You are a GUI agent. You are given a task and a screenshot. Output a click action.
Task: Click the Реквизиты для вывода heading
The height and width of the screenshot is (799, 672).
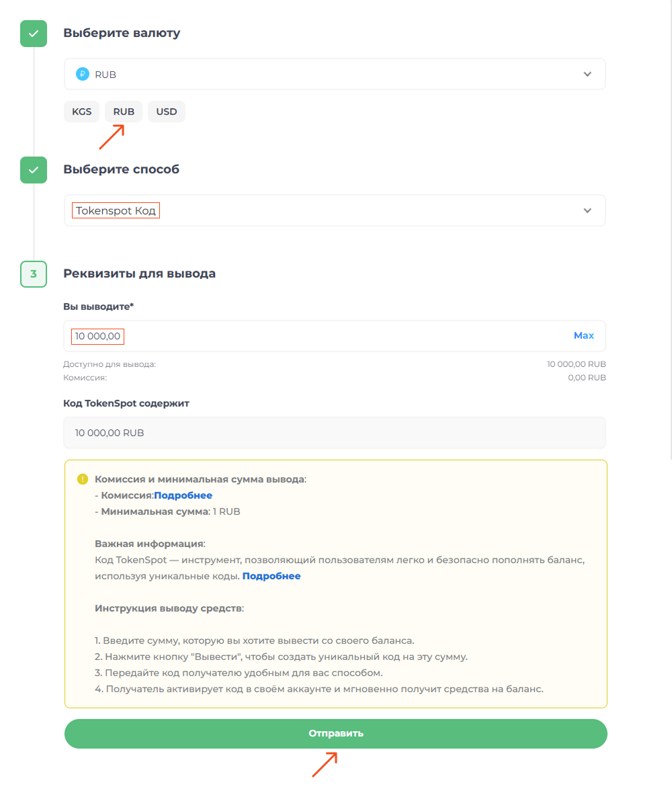(140, 274)
